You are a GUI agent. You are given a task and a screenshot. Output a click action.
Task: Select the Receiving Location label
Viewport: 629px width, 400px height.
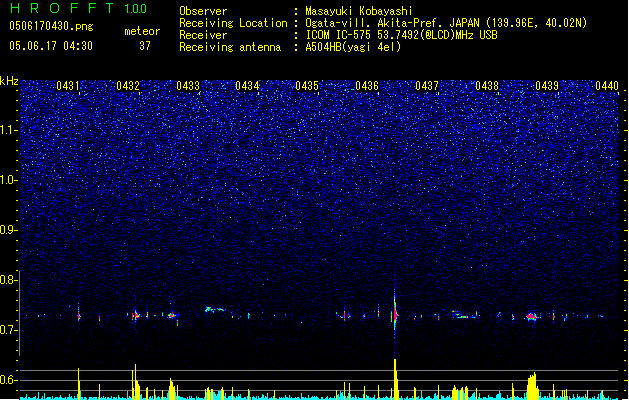pos(233,23)
